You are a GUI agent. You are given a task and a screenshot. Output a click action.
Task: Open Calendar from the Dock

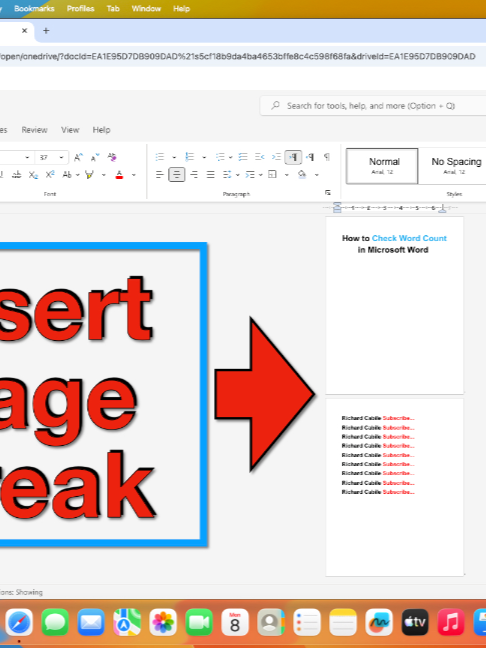click(x=235, y=622)
